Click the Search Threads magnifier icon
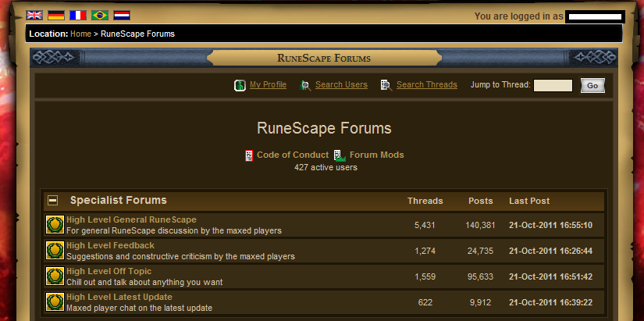The height and width of the screenshot is (321, 644). click(386, 85)
